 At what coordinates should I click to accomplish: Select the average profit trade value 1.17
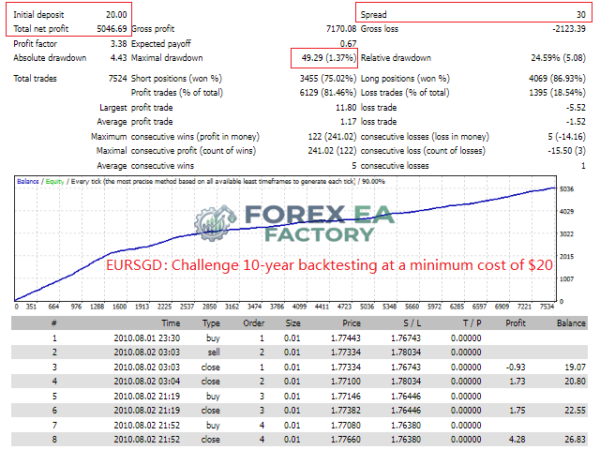tap(348, 122)
